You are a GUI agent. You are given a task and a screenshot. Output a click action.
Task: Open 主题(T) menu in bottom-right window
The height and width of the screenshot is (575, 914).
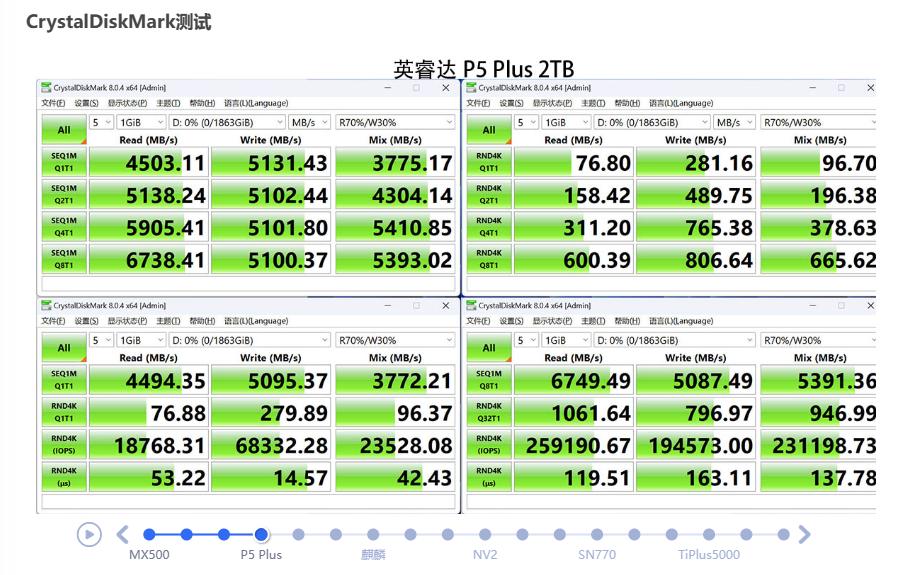593,321
